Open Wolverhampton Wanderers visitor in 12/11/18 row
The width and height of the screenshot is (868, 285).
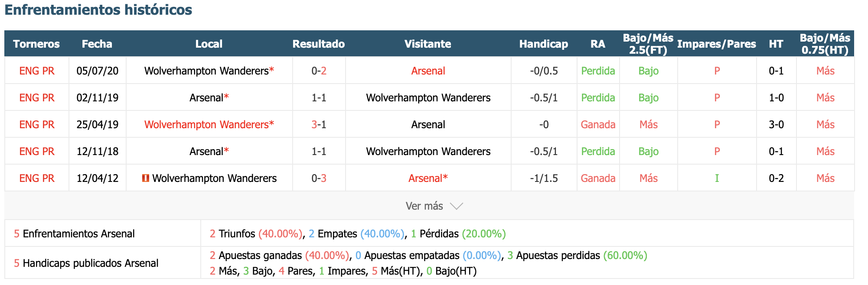tap(428, 151)
